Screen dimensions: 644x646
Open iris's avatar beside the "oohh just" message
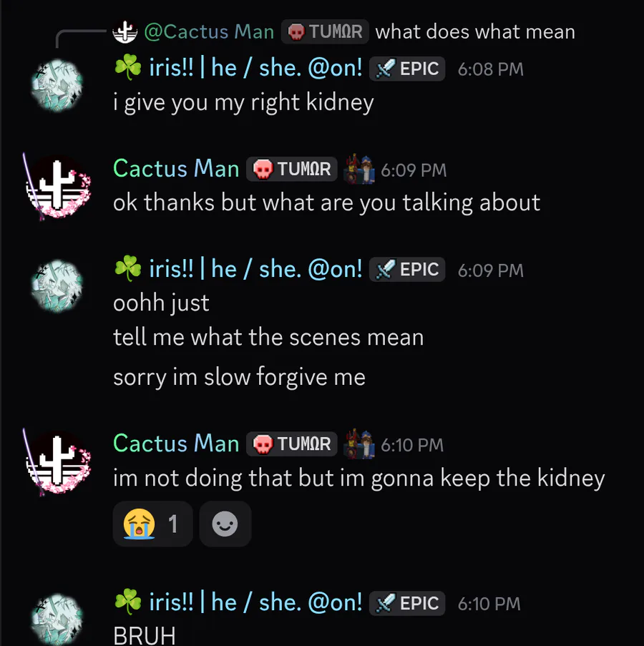coord(57,286)
